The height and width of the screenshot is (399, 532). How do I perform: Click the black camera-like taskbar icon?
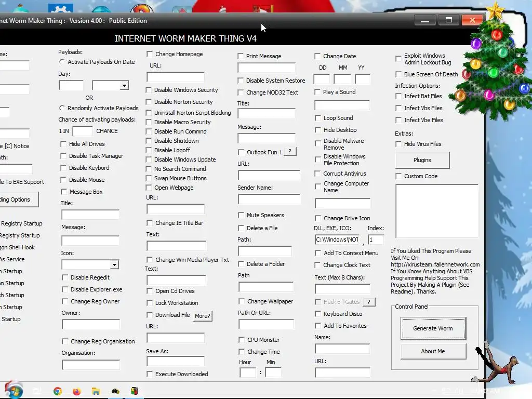click(115, 391)
